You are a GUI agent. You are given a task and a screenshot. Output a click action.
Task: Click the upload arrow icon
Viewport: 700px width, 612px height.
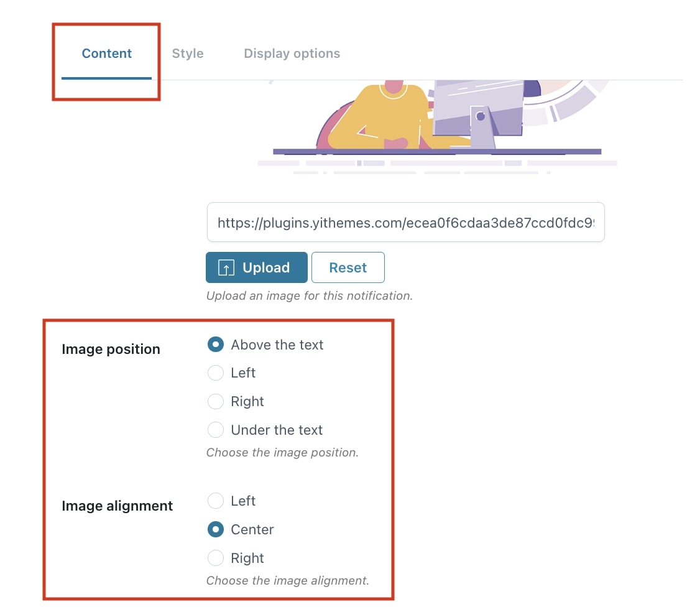pyautogui.click(x=226, y=267)
